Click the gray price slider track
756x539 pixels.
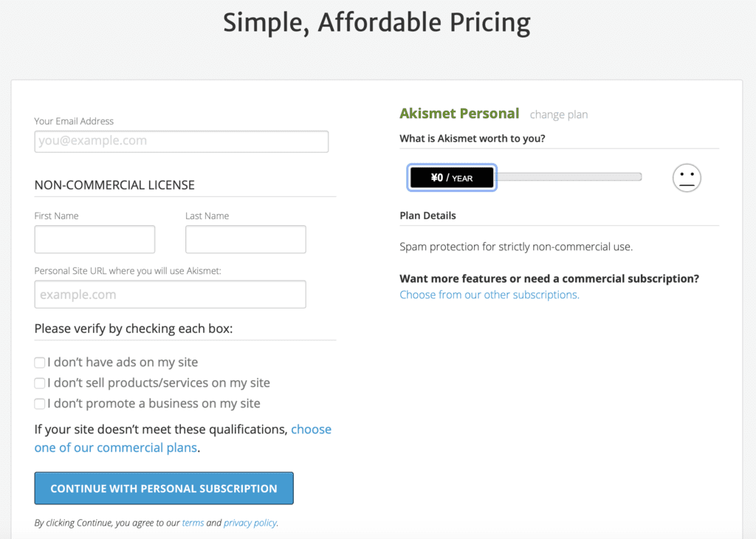pyautogui.click(x=568, y=177)
